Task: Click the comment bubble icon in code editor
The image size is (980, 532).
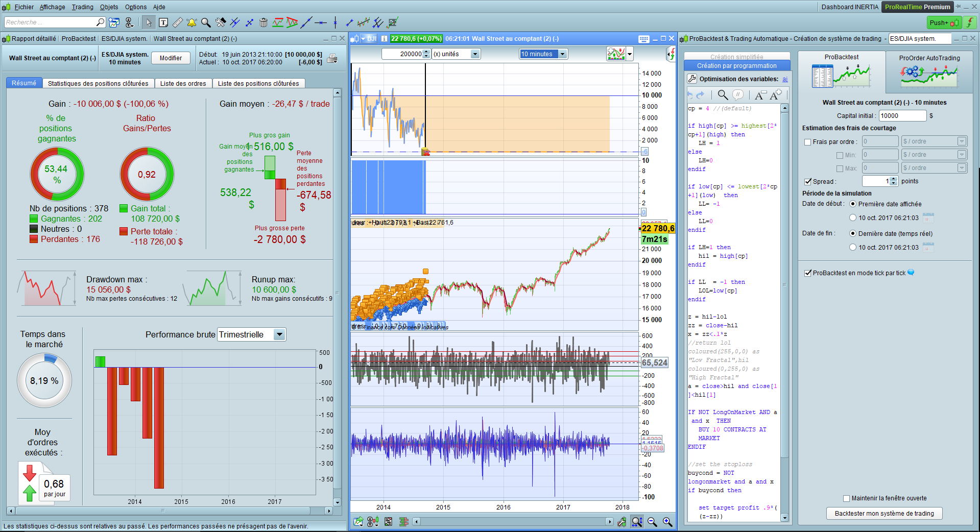Action: [737, 95]
